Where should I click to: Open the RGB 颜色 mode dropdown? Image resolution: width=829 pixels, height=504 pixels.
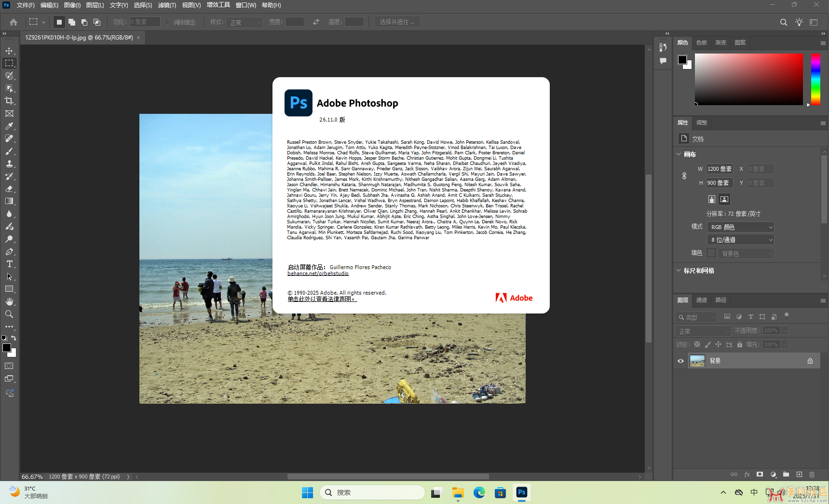[741, 227]
